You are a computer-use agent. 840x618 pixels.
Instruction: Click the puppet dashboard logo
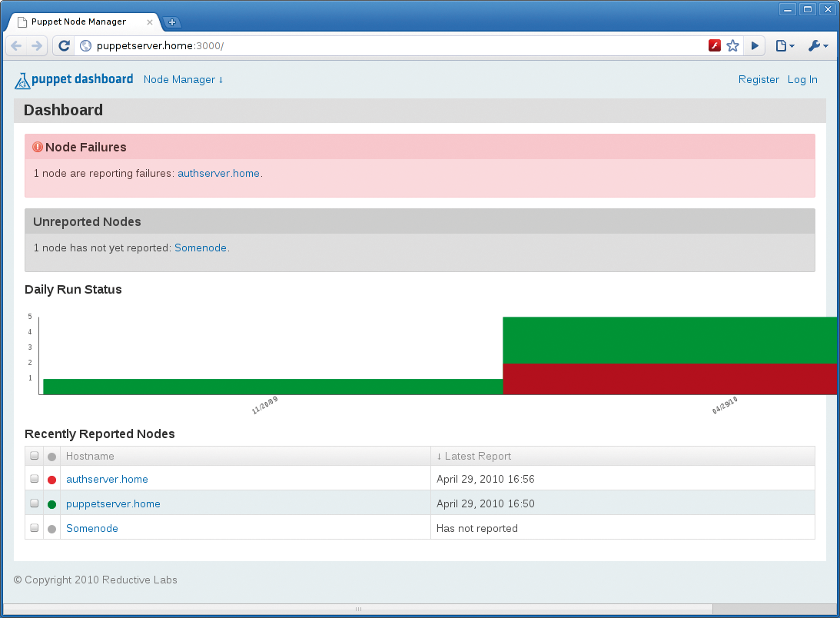(74, 80)
